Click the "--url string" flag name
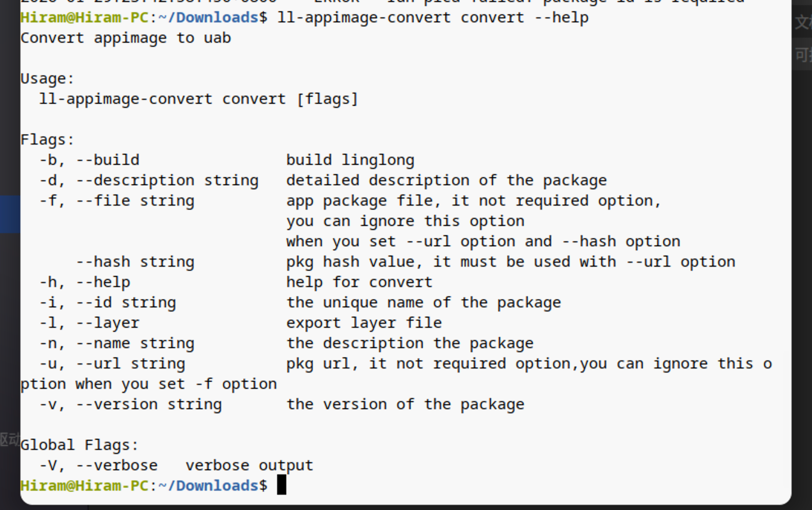This screenshot has height=510, width=812. click(130, 363)
